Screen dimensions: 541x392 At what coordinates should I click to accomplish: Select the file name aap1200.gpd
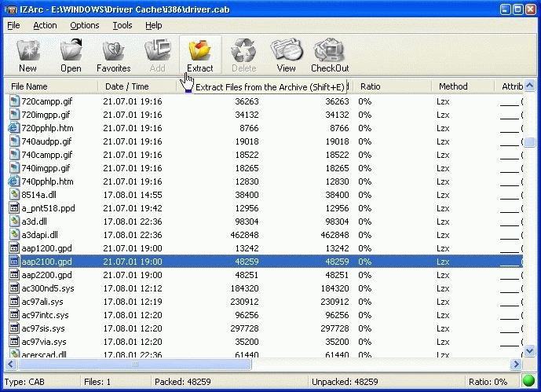tap(46, 248)
